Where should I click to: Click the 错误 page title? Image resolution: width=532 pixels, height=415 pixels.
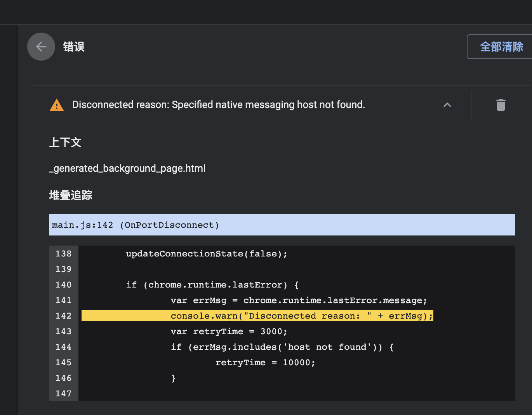(x=74, y=47)
